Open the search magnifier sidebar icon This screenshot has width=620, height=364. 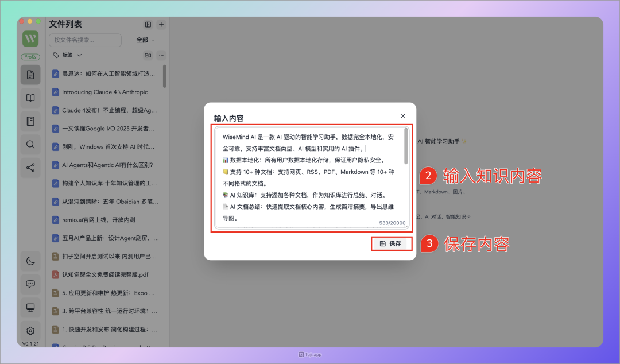pos(30,145)
